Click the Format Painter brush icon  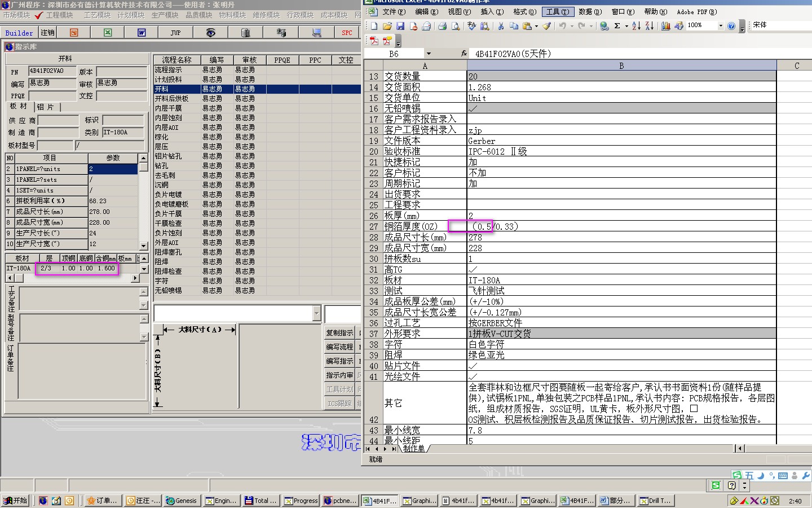click(x=546, y=26)
